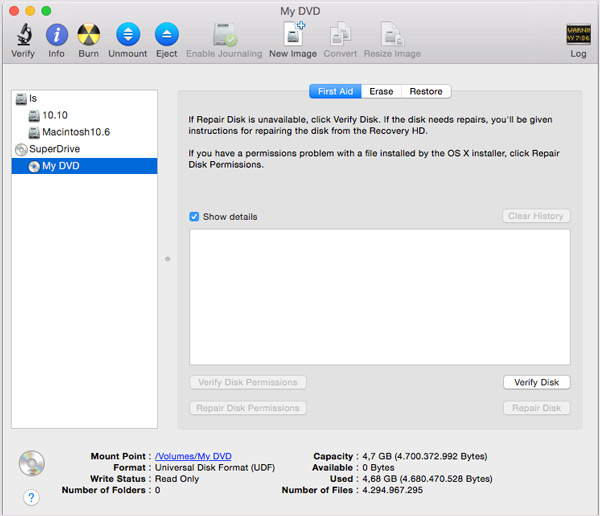Click Repair Disk Permissions button
Screen dimensions: 600x516
[x=248, y=408]
